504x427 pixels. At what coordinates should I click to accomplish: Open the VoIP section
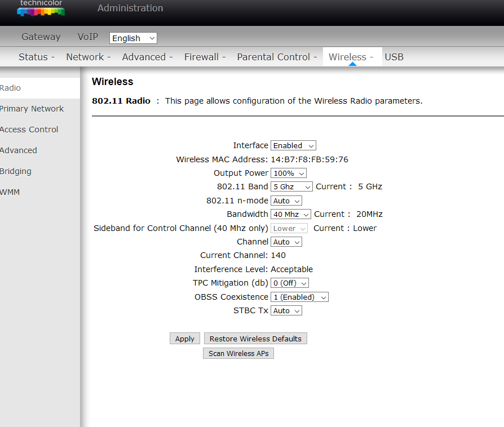(88, 37)
